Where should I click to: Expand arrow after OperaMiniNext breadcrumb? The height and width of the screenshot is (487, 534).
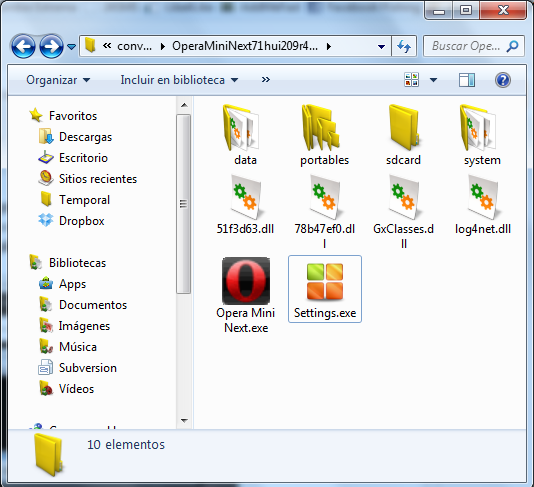pos(328,46)
